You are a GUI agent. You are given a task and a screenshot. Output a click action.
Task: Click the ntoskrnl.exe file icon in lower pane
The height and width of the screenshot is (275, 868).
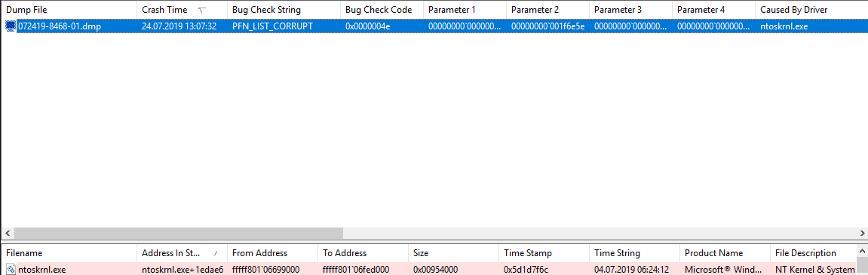[x=11, y=270]
